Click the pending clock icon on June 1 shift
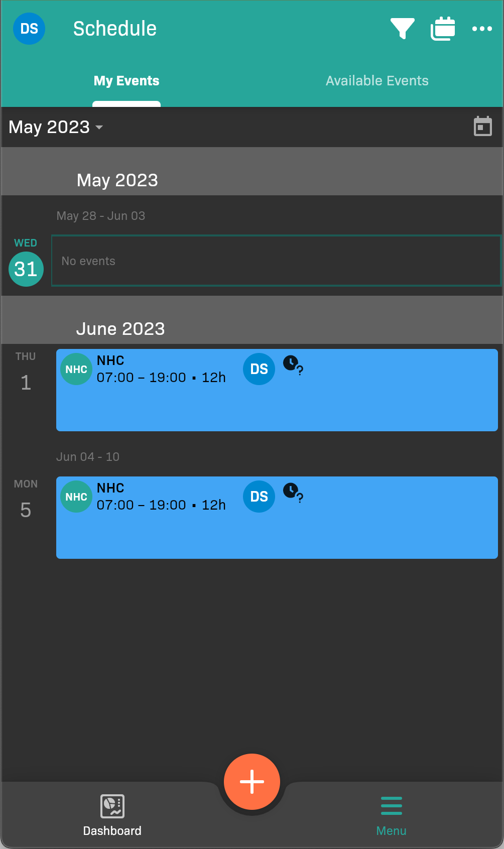 point(293,365)
